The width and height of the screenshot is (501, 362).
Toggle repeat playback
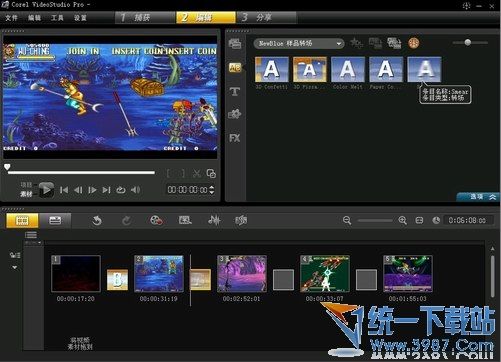121,190
